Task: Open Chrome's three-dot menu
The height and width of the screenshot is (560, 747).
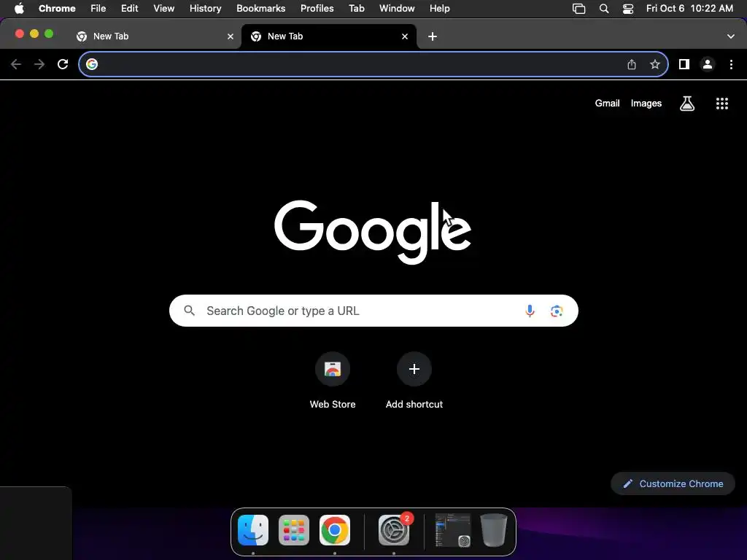Action: (731, 64)
